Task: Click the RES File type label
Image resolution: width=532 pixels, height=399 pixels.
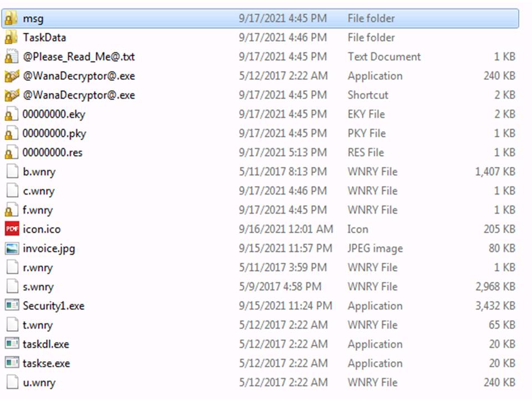Action: coord(366,152)
